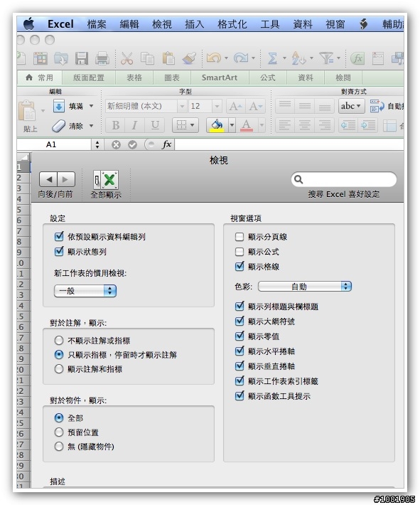Click the decrease font size icon
The width and height of the screenshot is (420, 505).
pos(256,106)
